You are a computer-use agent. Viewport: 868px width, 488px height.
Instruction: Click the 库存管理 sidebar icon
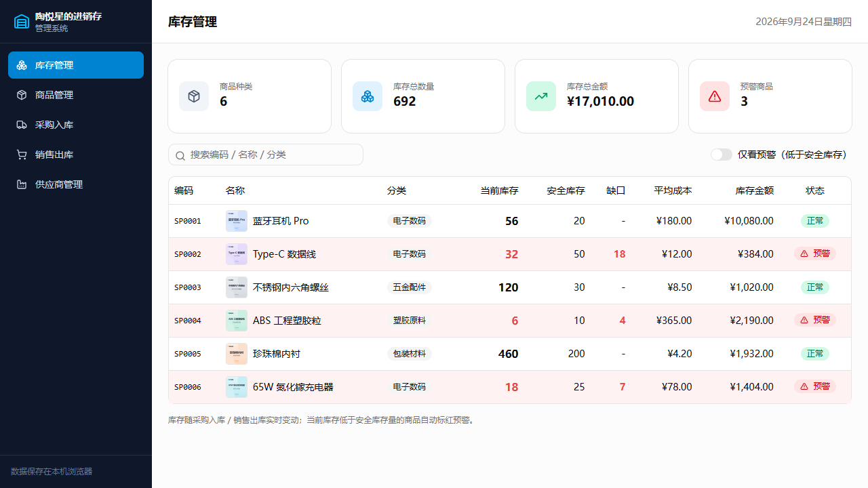(x=22, y=65)
